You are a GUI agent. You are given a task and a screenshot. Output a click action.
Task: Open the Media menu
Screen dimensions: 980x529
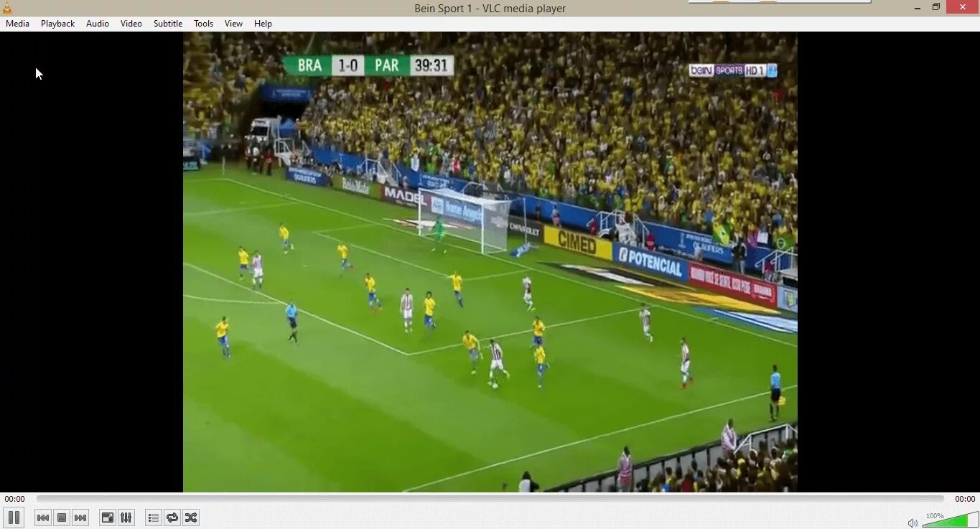click(x=17, y=23)
